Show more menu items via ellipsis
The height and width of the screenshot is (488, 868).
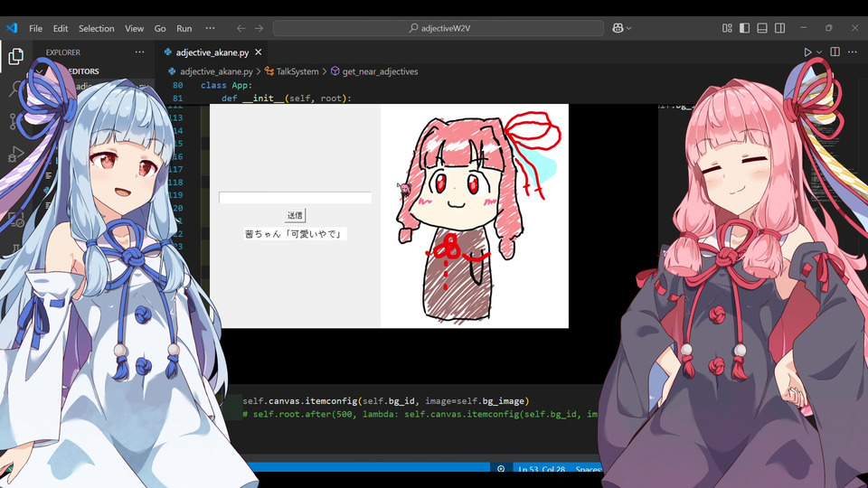(x=210, y=28)
